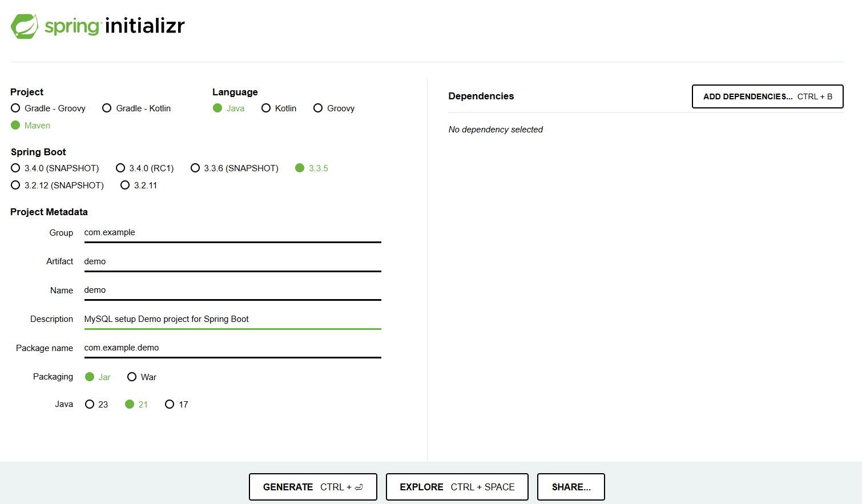Open the Share dialog

point(571,487)
